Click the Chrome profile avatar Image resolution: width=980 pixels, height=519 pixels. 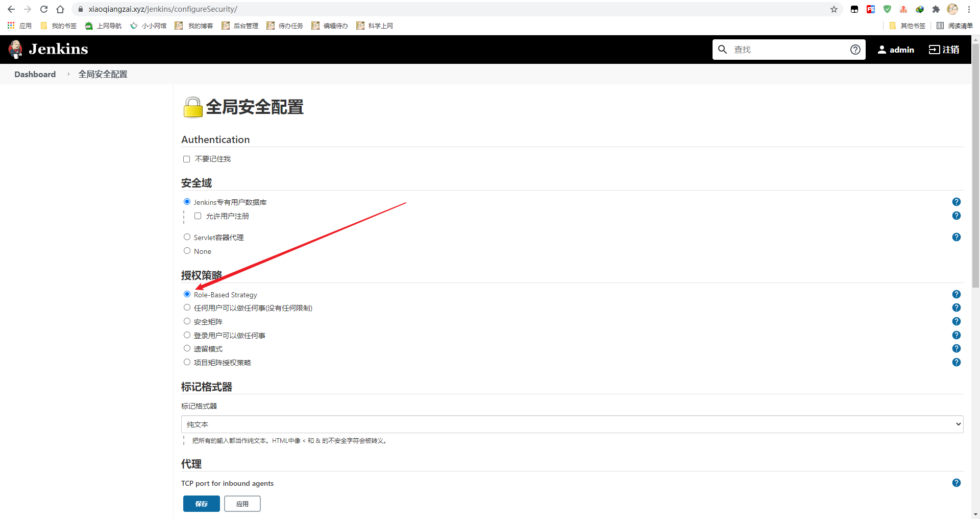point(952,9)
